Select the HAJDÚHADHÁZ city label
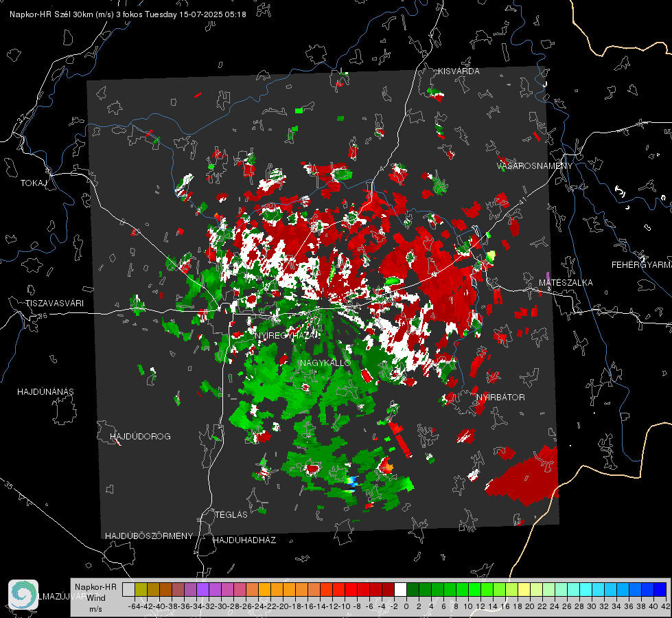Image resolution: width=672 pixels, height=618 pixels. pyautogui.click(x=244, y=540)
